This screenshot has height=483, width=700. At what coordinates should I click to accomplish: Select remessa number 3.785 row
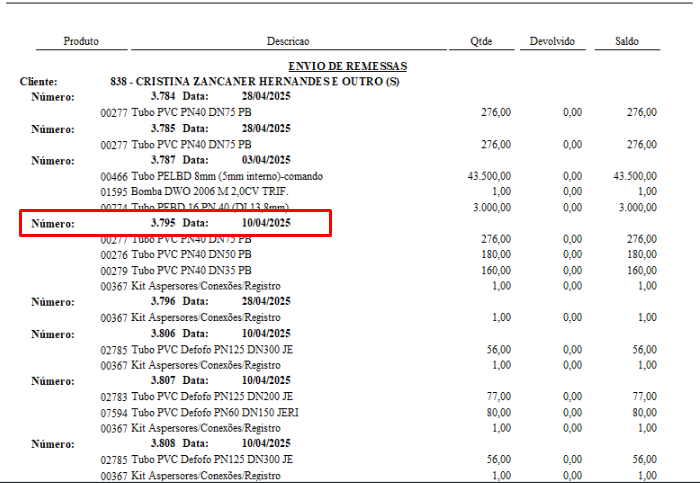tap(161, 129)
